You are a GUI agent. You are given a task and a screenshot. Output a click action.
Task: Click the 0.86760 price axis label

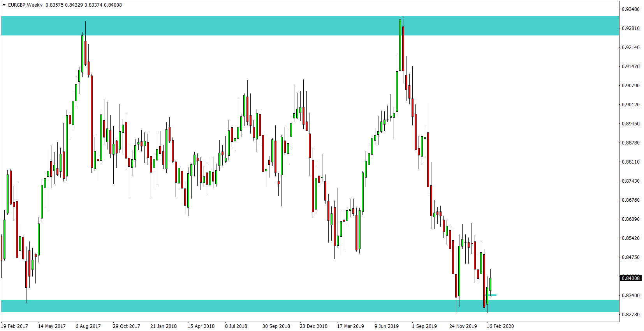coord(630,200)
